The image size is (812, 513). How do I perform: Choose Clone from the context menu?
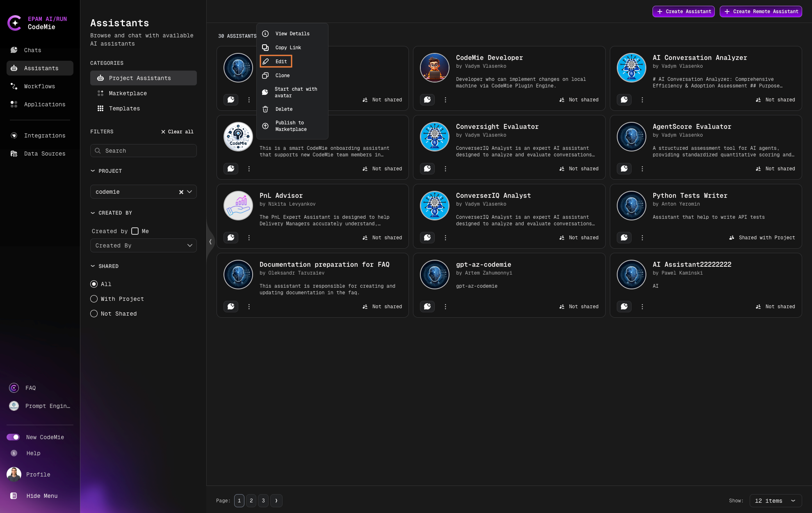(x=283, y=76)
